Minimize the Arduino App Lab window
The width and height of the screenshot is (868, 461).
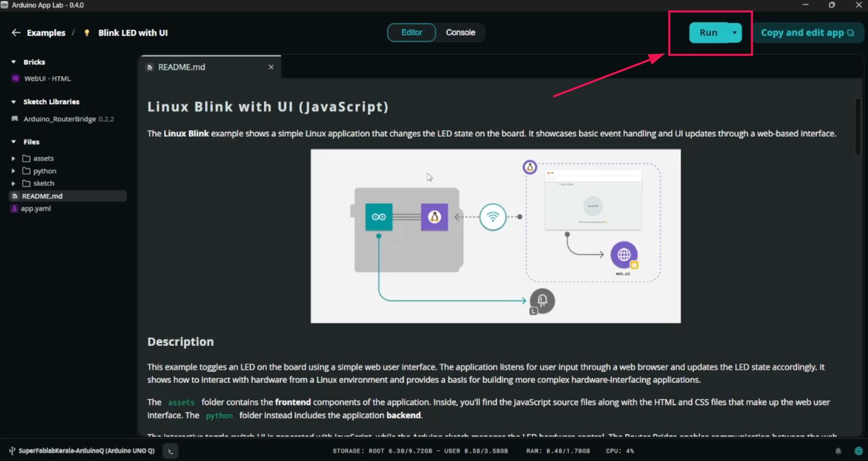tap(806, 5)
